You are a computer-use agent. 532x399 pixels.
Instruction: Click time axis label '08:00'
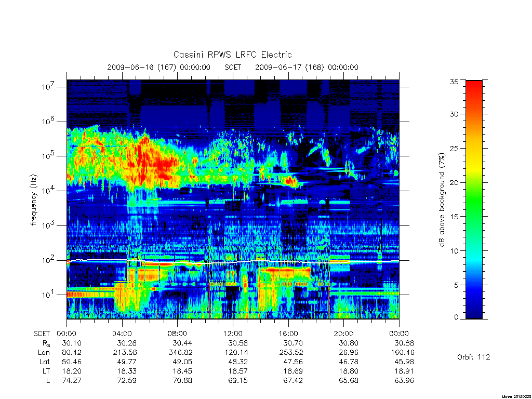coord(178,334)
